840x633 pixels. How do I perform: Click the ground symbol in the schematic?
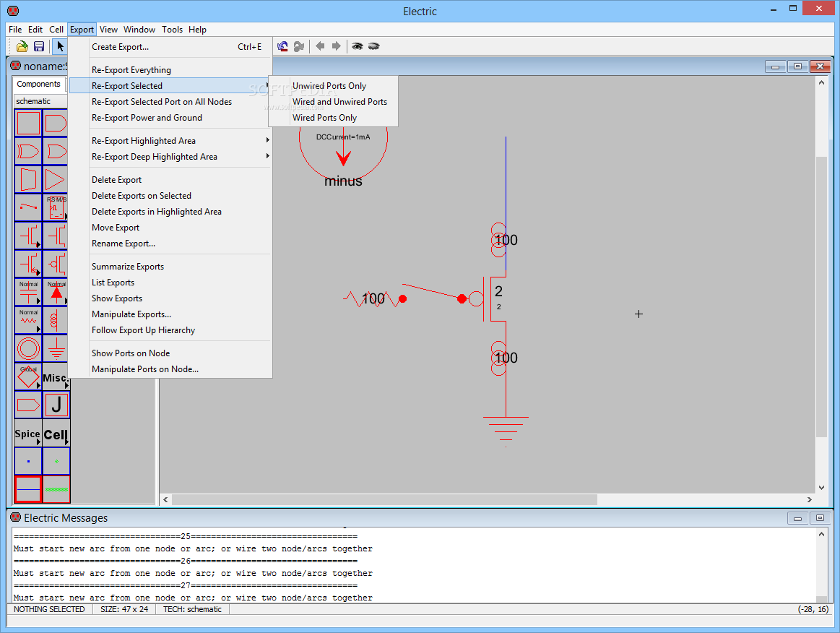click(506, 431)
